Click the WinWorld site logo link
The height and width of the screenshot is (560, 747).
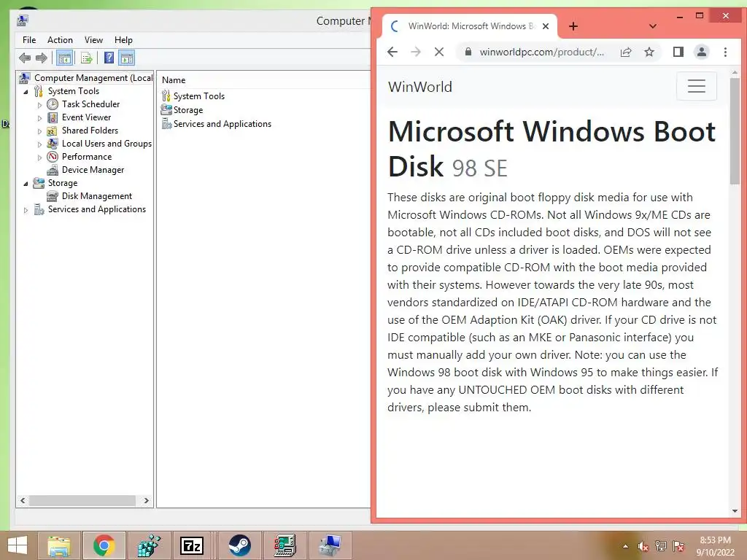tap(419, 87)
